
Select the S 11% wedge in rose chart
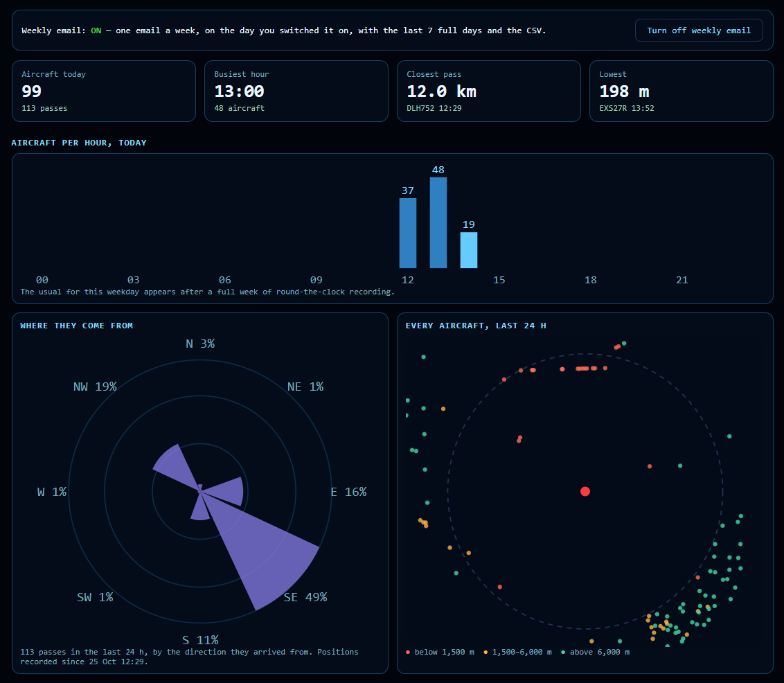pos(200,510)
